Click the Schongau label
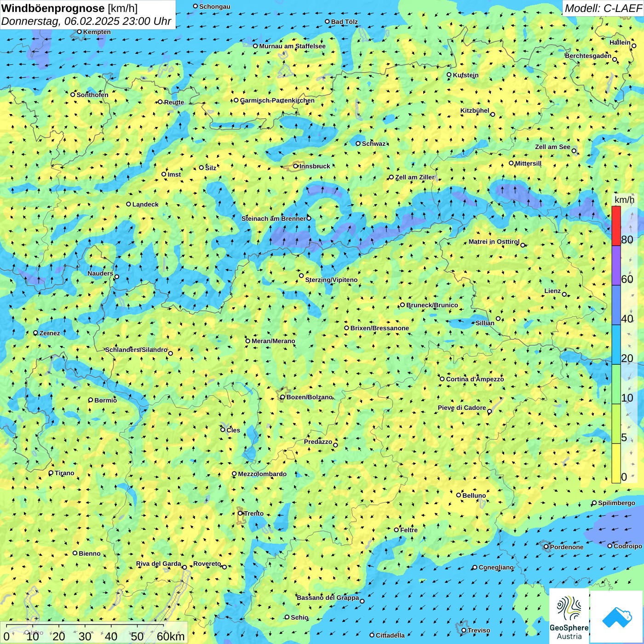 point(214,6)
